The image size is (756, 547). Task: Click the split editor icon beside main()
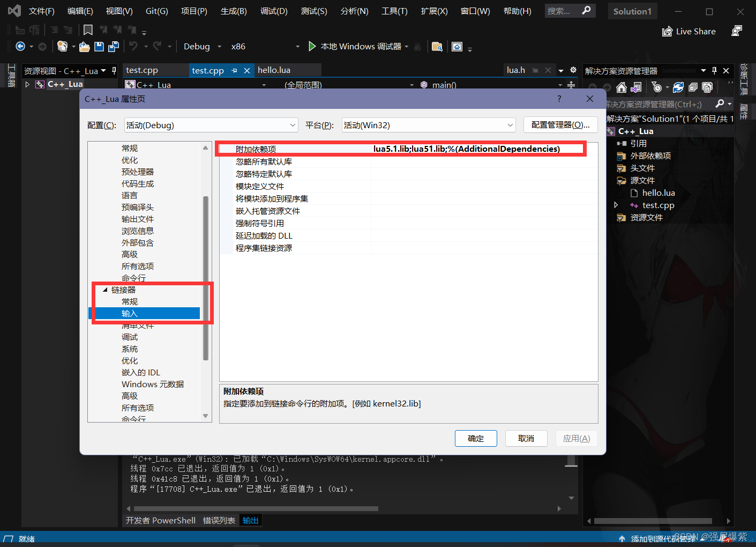click(571, 85)
